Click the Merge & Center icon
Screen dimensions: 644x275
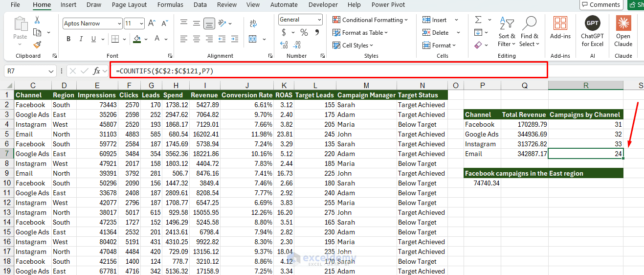pos(253,39)
